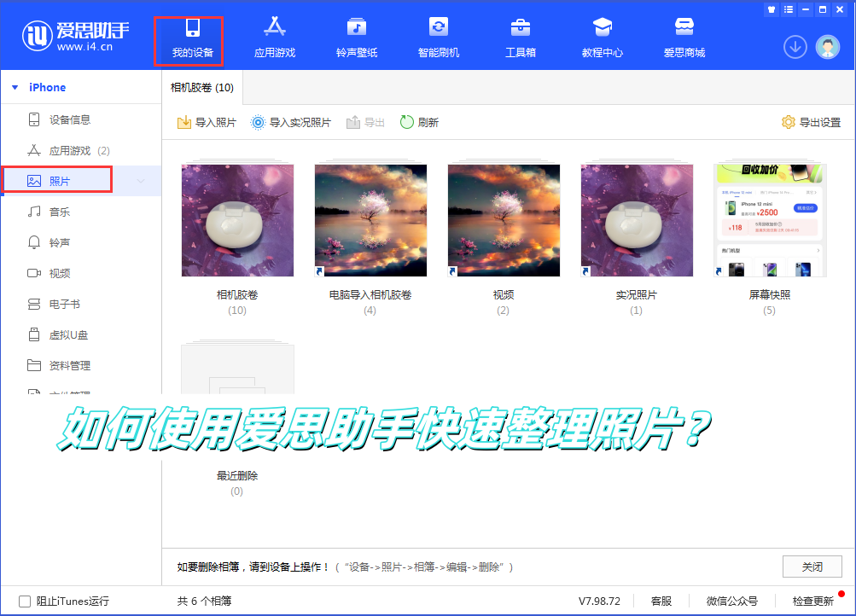856x616 pixels.
Task: Select 音乐 in the sidebar
Action: pyautogui.click(x=81, y=212)
